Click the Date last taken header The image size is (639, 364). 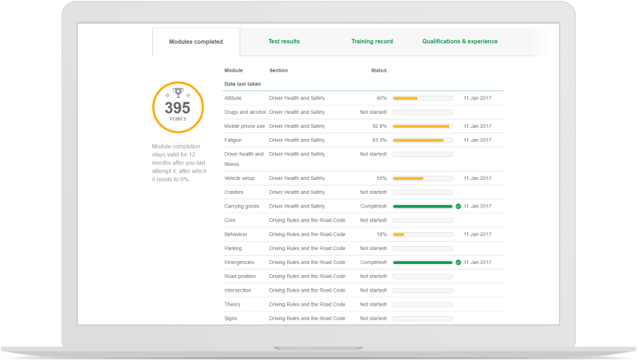pyautogui.click(x=242, y=84)
